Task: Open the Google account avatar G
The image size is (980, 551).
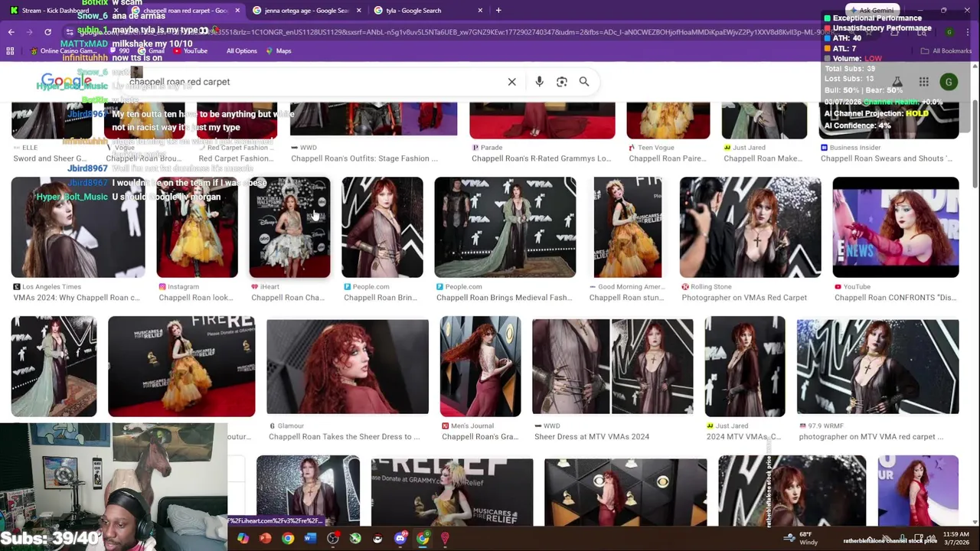Action: [x=949, y=82]
